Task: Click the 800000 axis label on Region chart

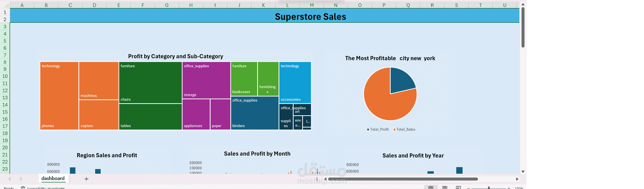Action: tap(53, 165)
